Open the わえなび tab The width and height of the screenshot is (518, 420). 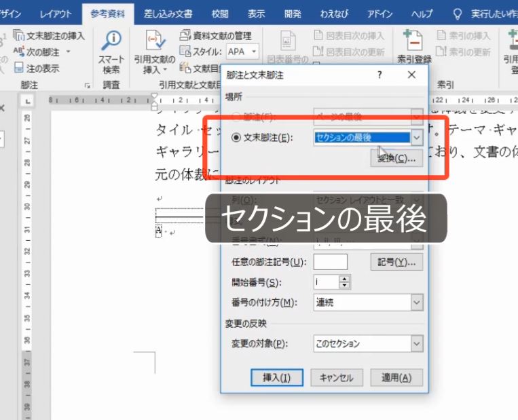(334, 14)
